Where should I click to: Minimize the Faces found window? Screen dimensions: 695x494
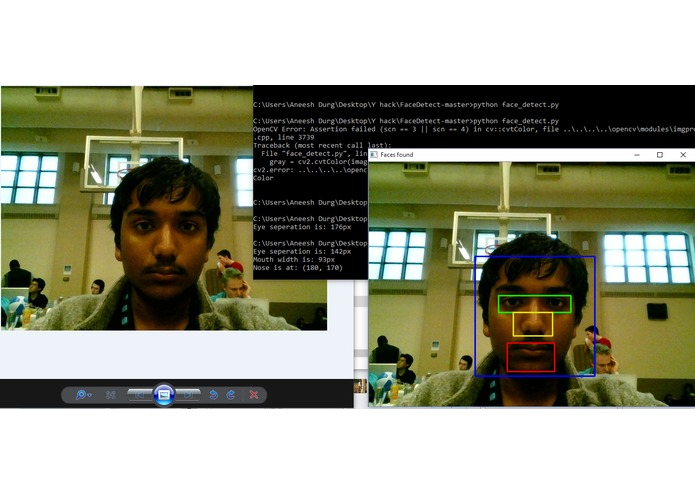(637, 155)
